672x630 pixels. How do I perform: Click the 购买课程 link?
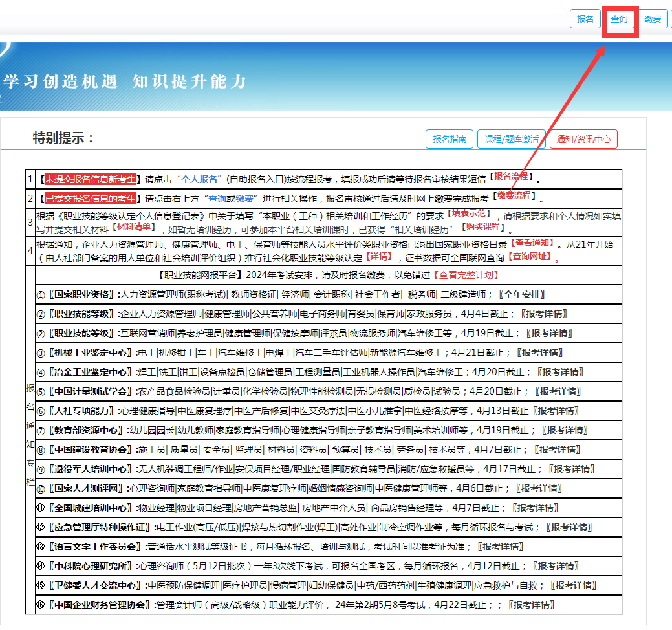483,227
